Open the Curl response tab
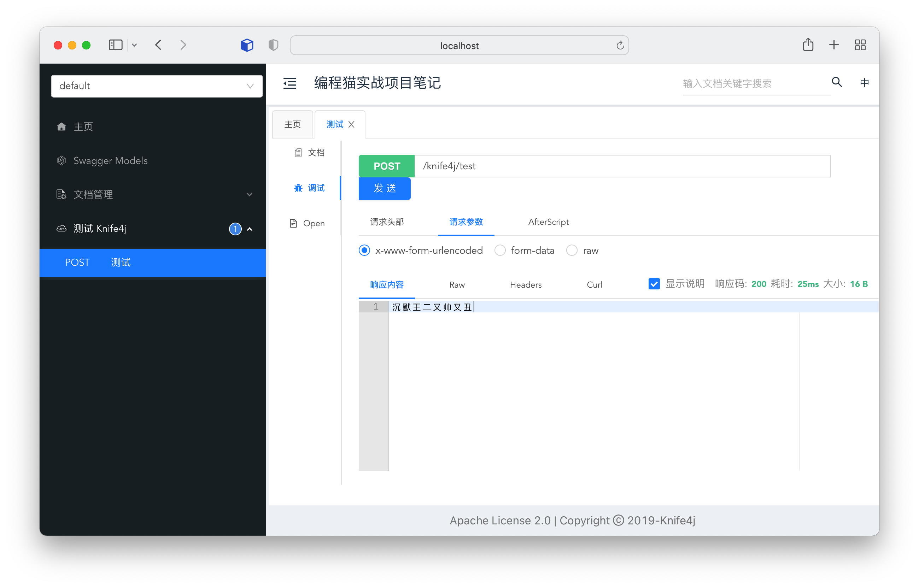919x588 pixels. (x=594, y=284)
